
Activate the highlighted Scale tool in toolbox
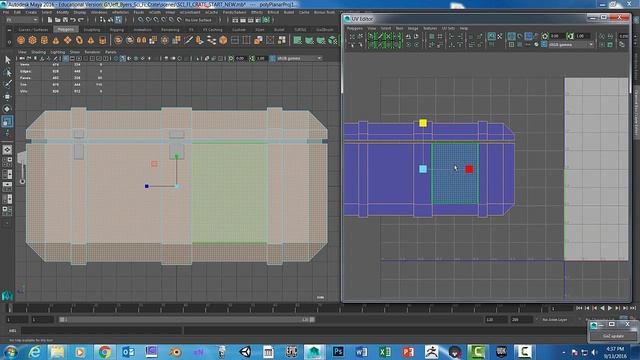(x=7, y=121)
